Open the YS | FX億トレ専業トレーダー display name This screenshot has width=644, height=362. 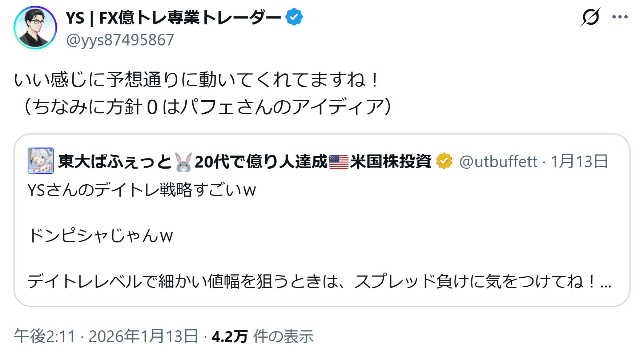(x=173, y=17)
